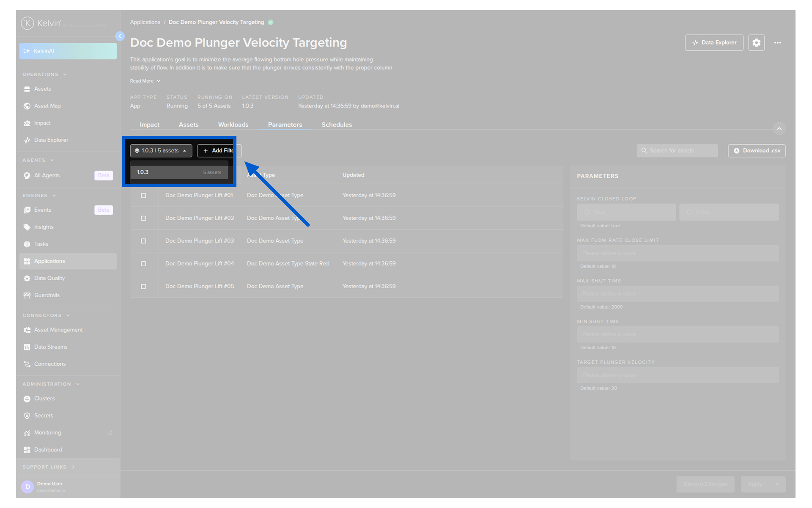This screenshot has width=812, height=508.
Task: Click the Asset Management icon
Action: pyautogui.click(x=27, y=330)
